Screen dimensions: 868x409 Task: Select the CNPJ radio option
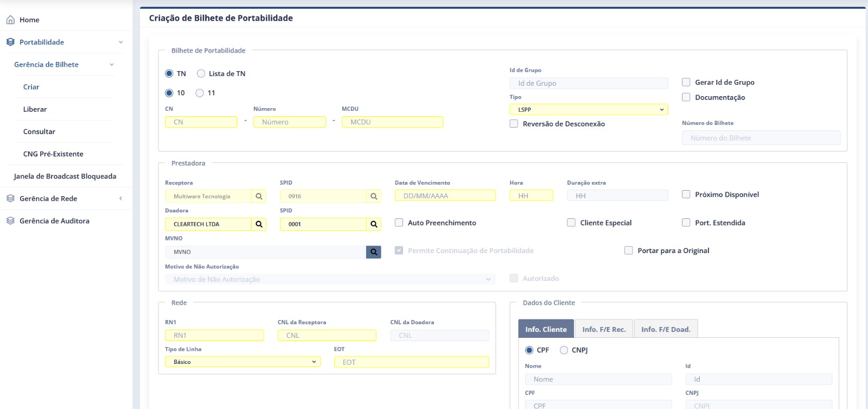pyautogui.click(x=564, y=350)
